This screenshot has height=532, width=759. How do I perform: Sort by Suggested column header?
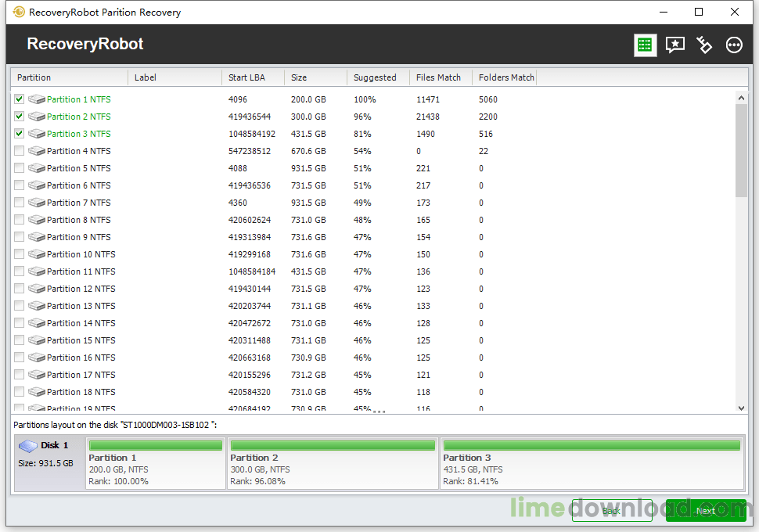tap(378, 77)
